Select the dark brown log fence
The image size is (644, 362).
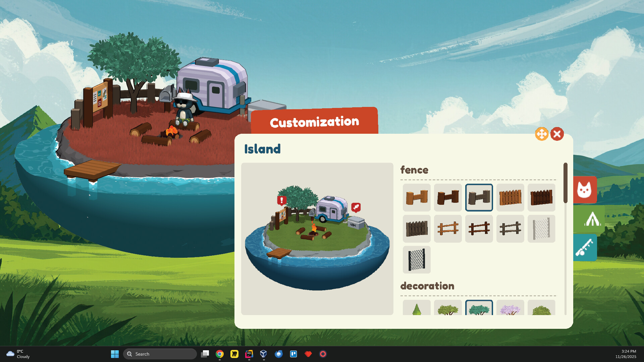coord(448,197)
